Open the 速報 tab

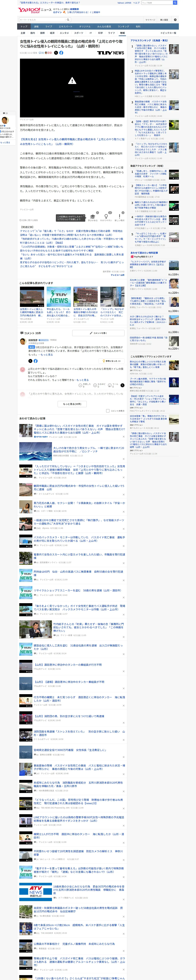36,27
